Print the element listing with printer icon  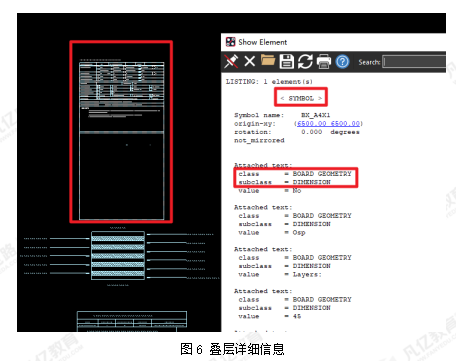coord(324,62)
